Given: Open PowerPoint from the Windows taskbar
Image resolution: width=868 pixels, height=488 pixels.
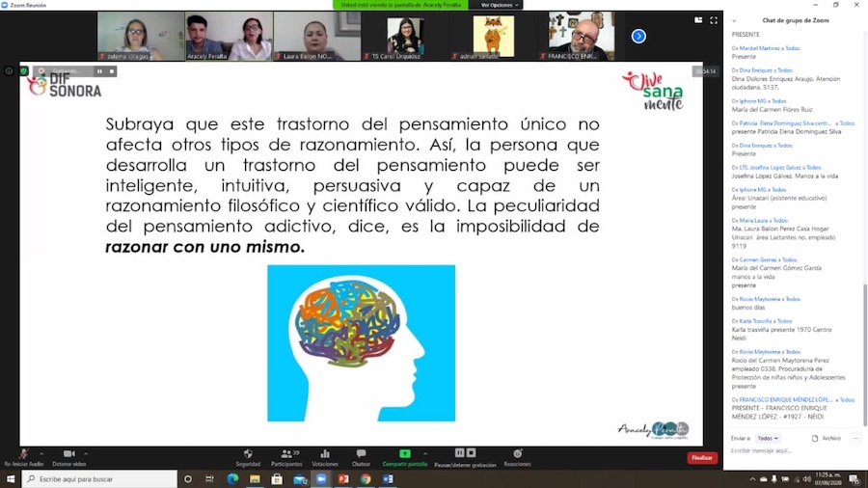Looking at the screenshot, I should click(342, 479).
